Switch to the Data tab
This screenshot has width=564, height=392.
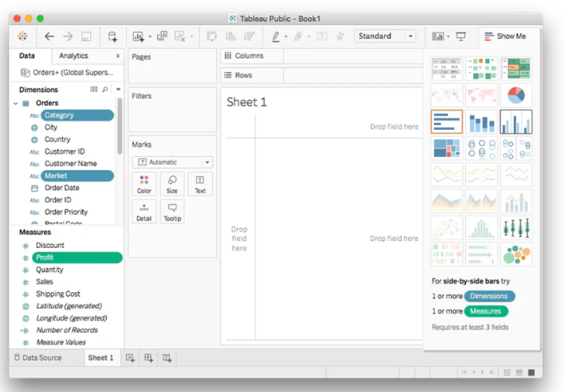pyautogui.click(x=27, y=56)
